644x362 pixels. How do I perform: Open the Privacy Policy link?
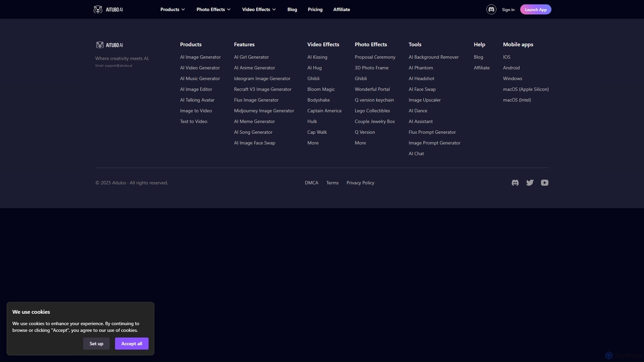pyautogui.click(x=360, y=183)
